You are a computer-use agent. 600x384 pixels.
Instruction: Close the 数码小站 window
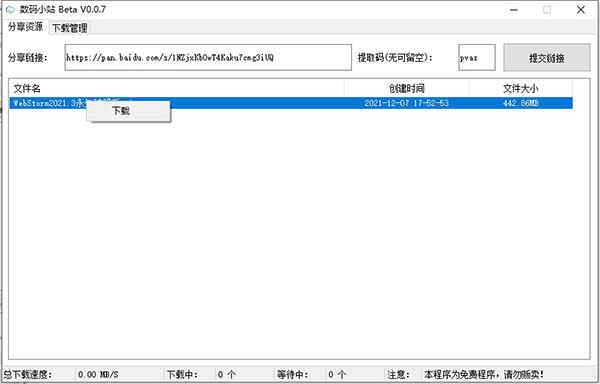point(580,10)
